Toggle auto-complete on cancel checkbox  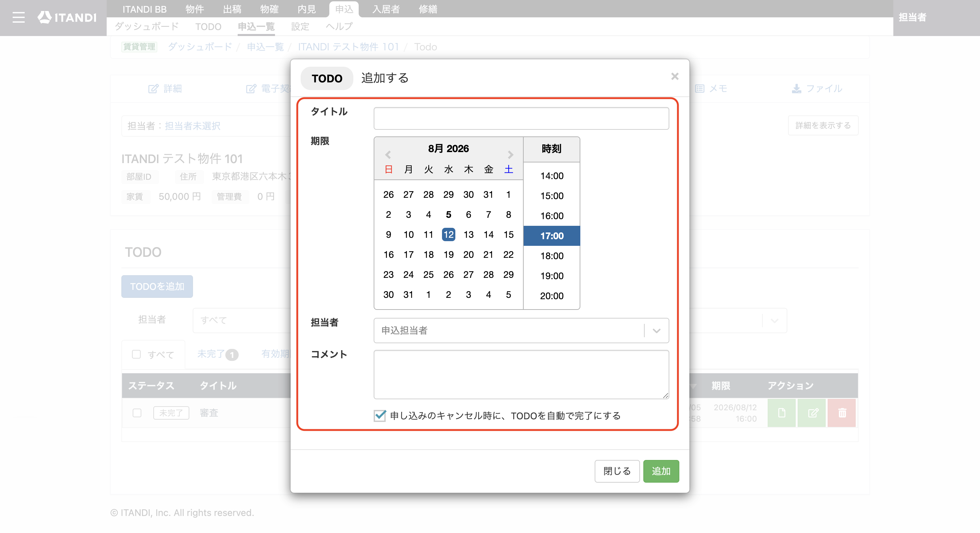coord(380,415)
